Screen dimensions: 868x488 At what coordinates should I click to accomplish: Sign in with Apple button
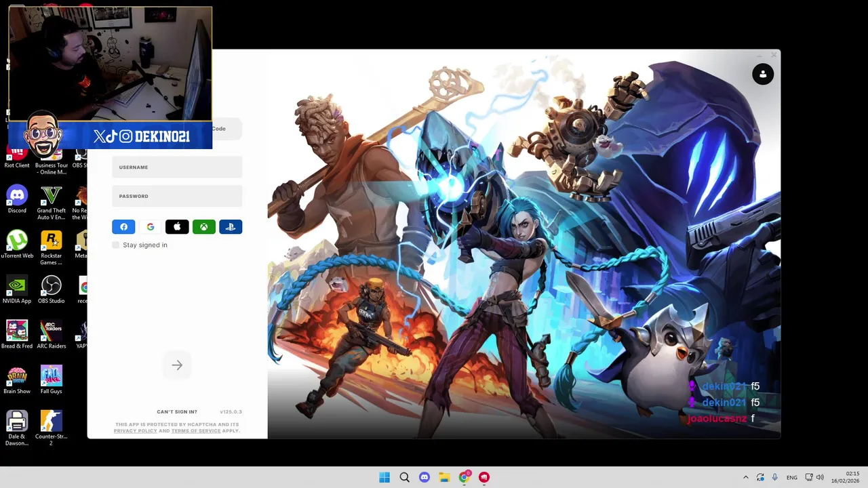pos(177,227)
